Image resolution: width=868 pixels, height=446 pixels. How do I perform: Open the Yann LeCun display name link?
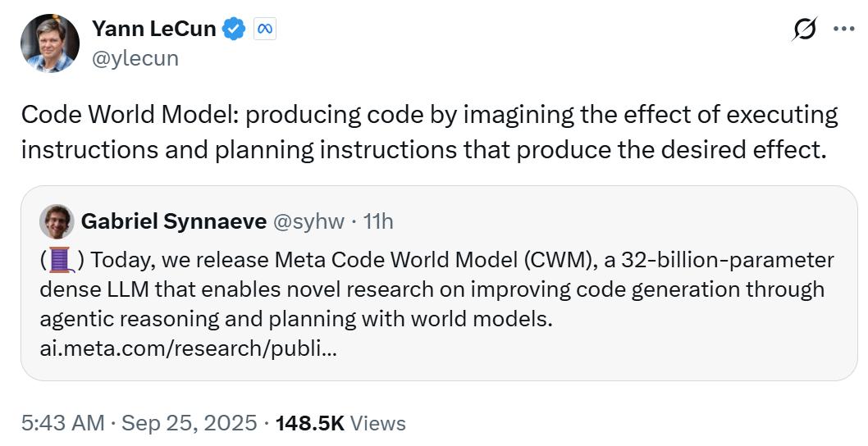154,30
